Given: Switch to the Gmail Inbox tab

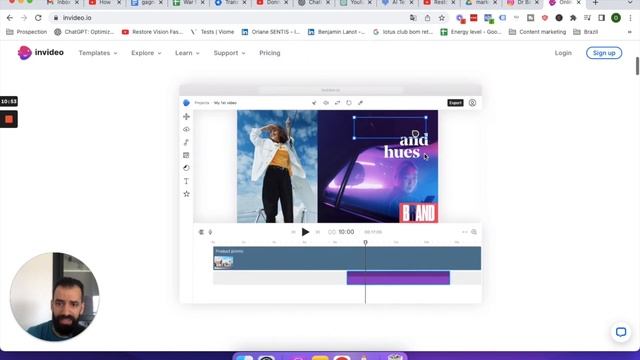Looking at the screenshot, I should pos(62,3).
